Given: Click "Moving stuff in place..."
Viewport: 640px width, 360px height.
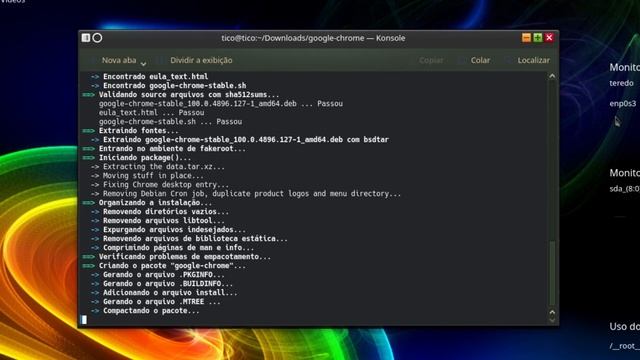Looking at the screenshot, I should point(153,176).
